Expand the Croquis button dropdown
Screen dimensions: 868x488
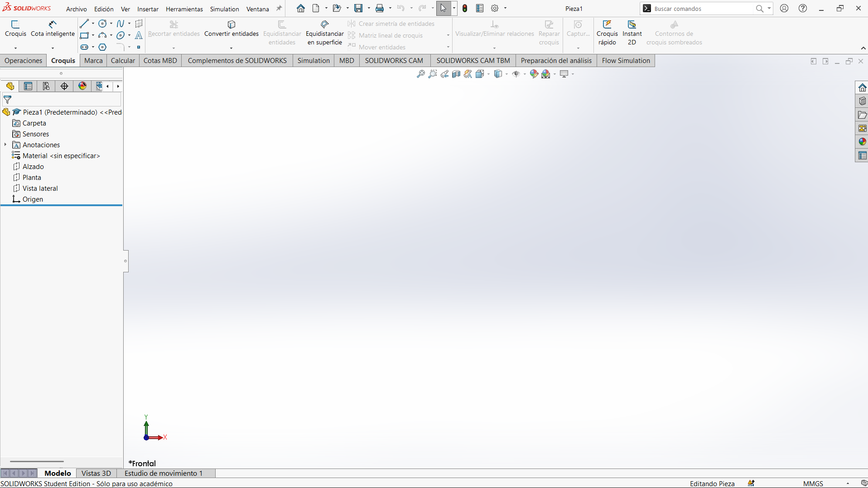tap(15, 48)
